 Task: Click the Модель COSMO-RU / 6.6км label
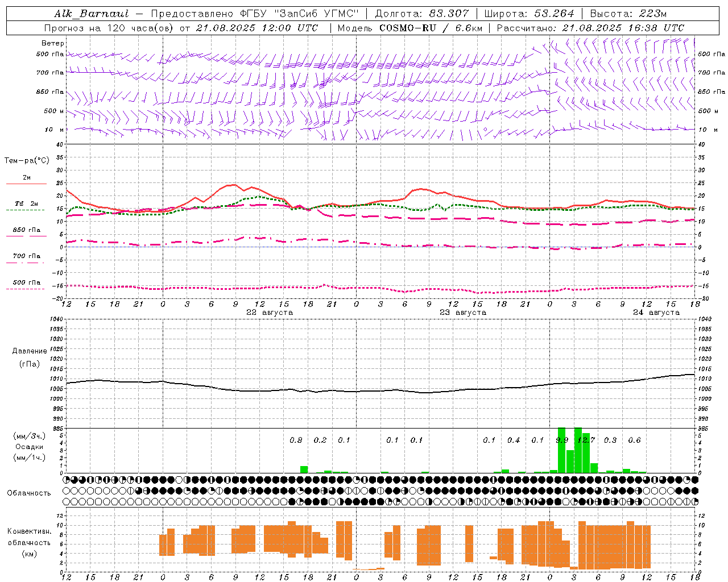click(409, 28)
